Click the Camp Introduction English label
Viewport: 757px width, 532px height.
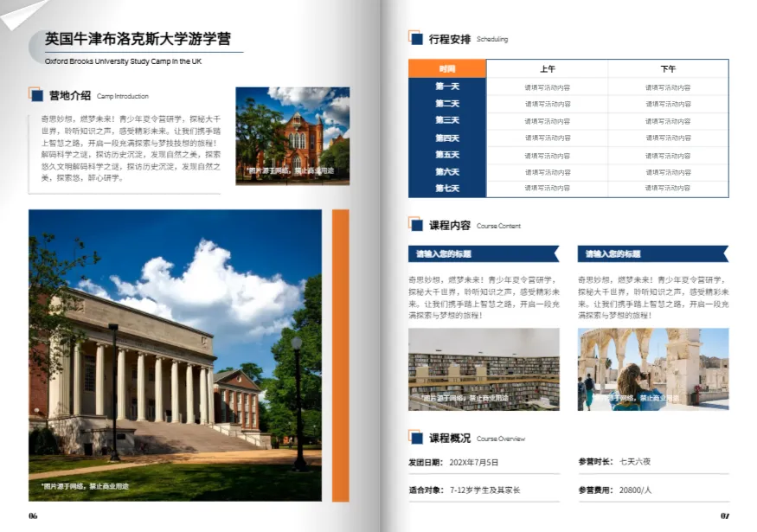click(x=123, y=96)
